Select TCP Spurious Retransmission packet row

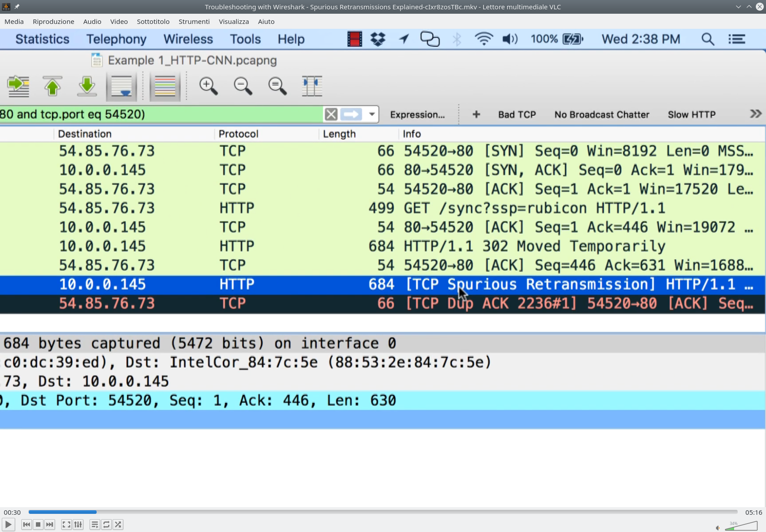point(383,284)
